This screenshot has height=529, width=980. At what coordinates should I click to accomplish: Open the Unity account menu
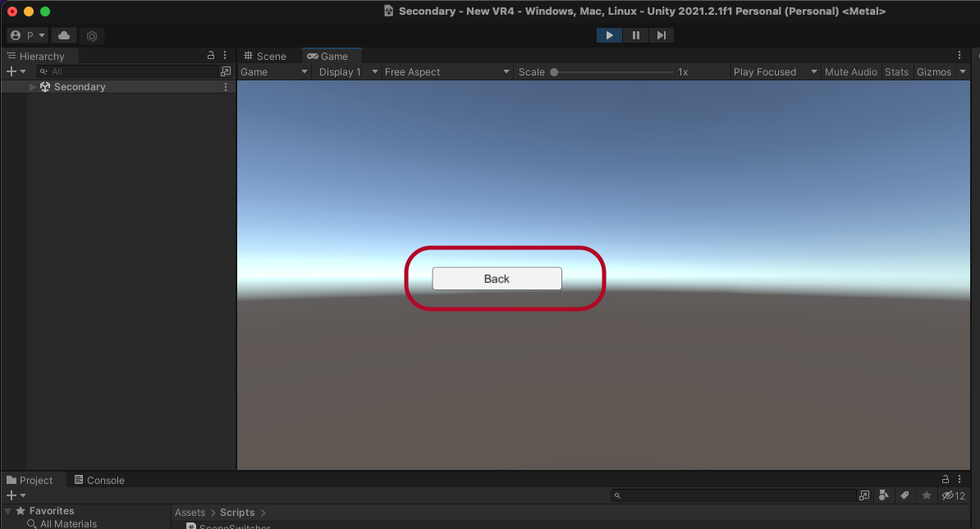pyautogui.click(x=28, y=35)
